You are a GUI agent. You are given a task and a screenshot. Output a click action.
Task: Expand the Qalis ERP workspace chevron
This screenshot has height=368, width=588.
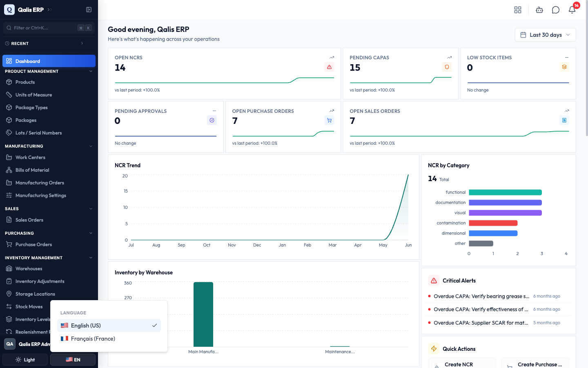(x=49, y=9)
